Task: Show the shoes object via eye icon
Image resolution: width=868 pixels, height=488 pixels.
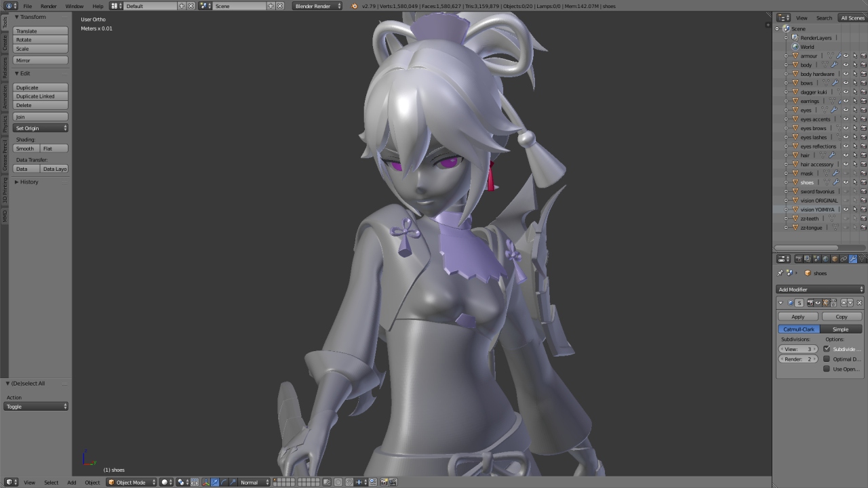Action: click(x=846, y=182)
